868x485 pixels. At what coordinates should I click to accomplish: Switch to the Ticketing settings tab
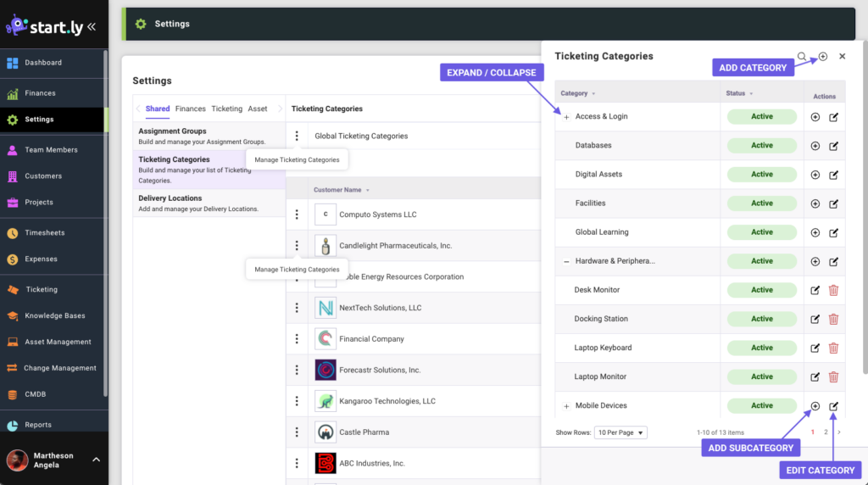click(x=227, y=109)
